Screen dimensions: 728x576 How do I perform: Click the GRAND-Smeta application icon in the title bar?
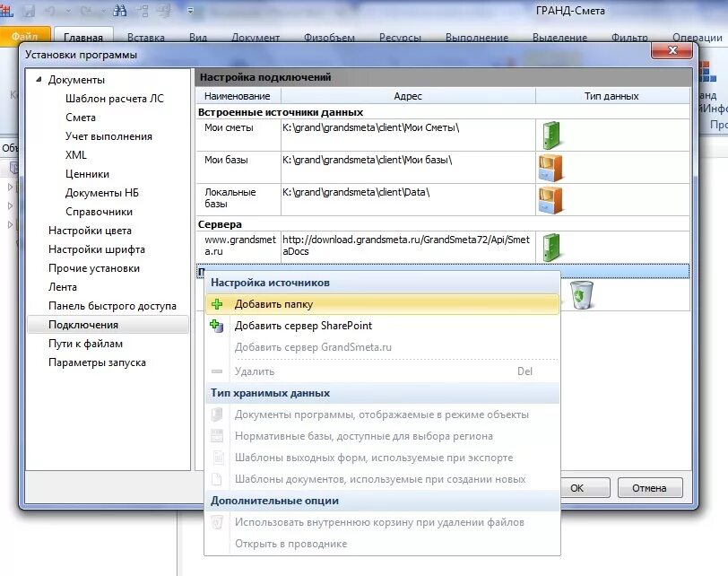point(6,10)
